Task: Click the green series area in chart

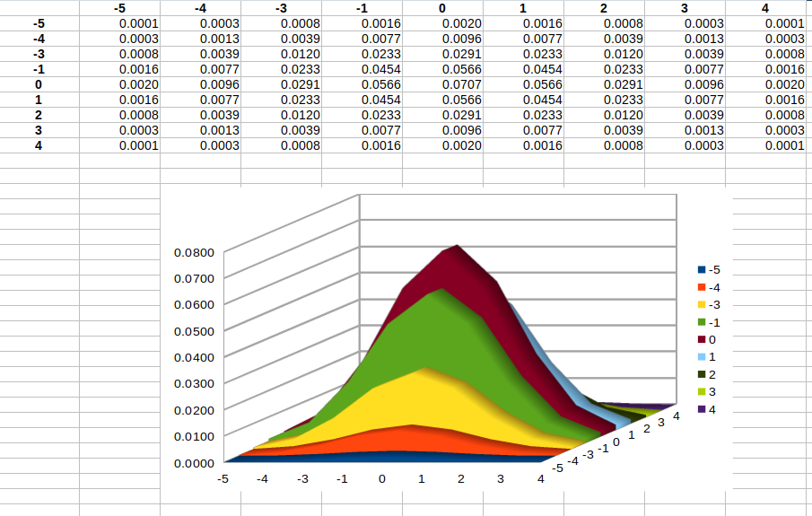Action: 422,332
